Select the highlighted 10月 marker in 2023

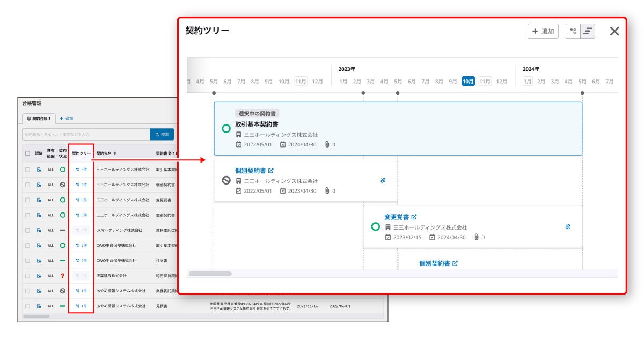click(x=468, y=82)
